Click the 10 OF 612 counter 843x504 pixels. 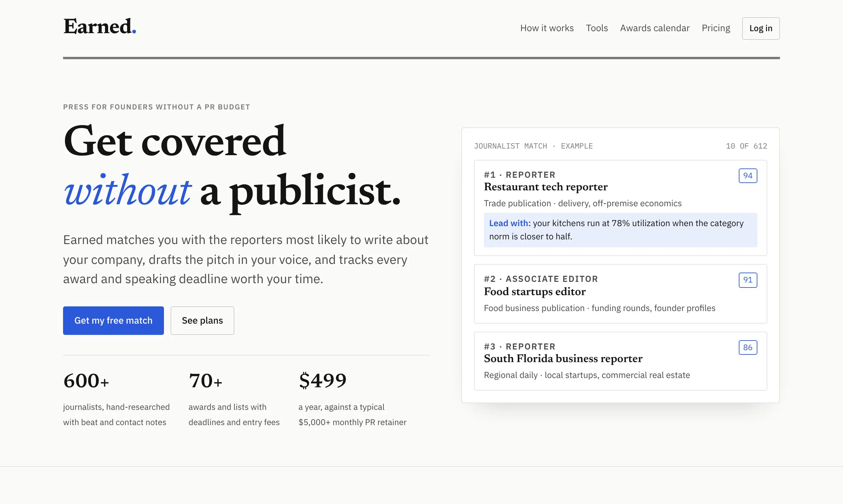[746, 146]
